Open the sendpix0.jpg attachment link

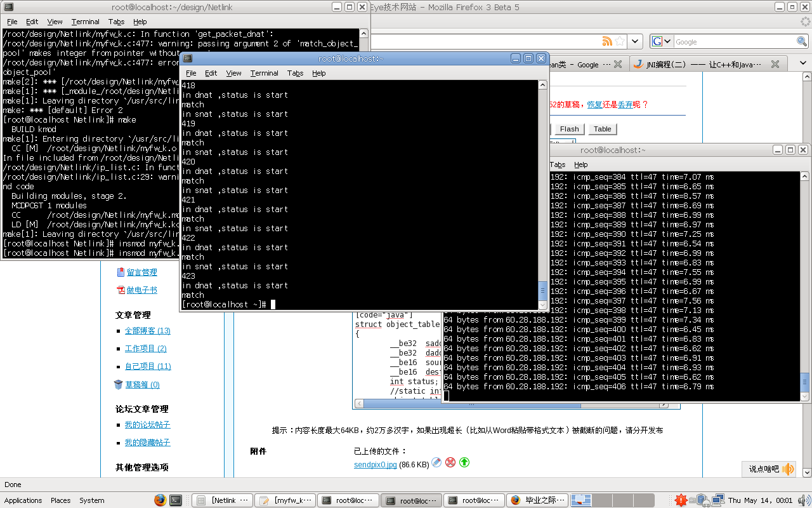[375, 465]
